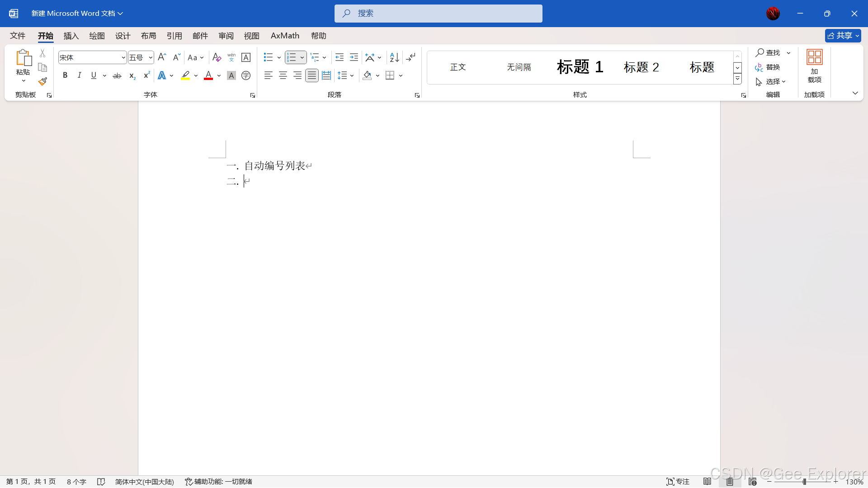The width and height of the screenshot is (868, 488).
Task: Toggle Bold formatting
Action: coord(65,75)
